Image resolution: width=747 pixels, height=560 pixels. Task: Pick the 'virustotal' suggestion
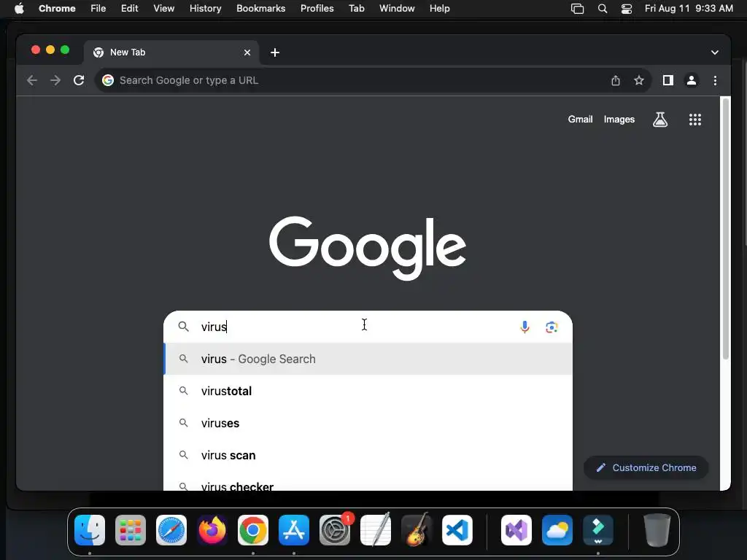[x=368, y=391]
